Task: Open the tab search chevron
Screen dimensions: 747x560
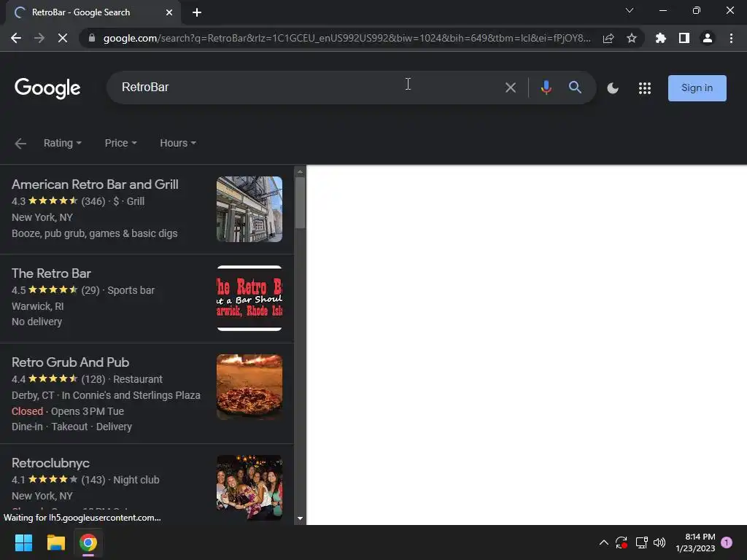Action: point(630,10)
